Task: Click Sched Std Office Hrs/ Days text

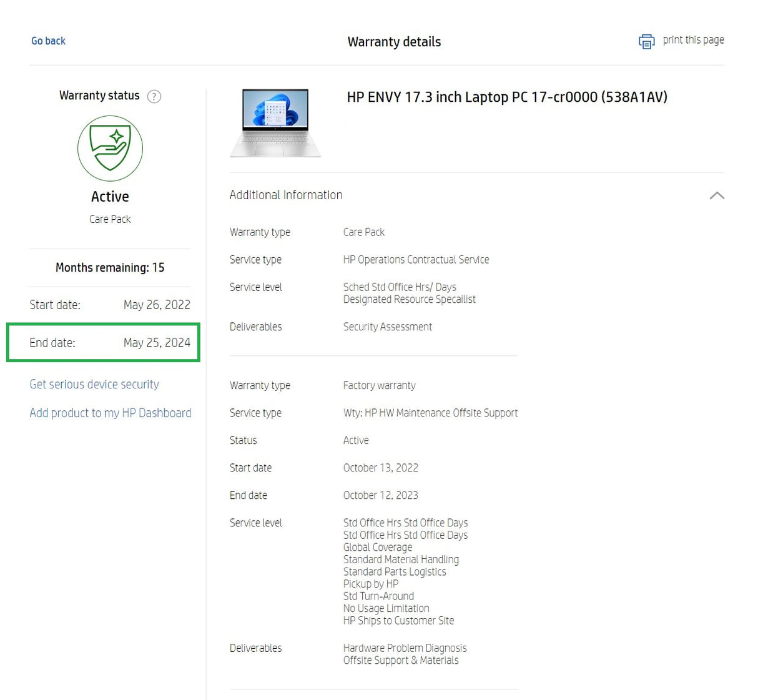Action: 400,287
